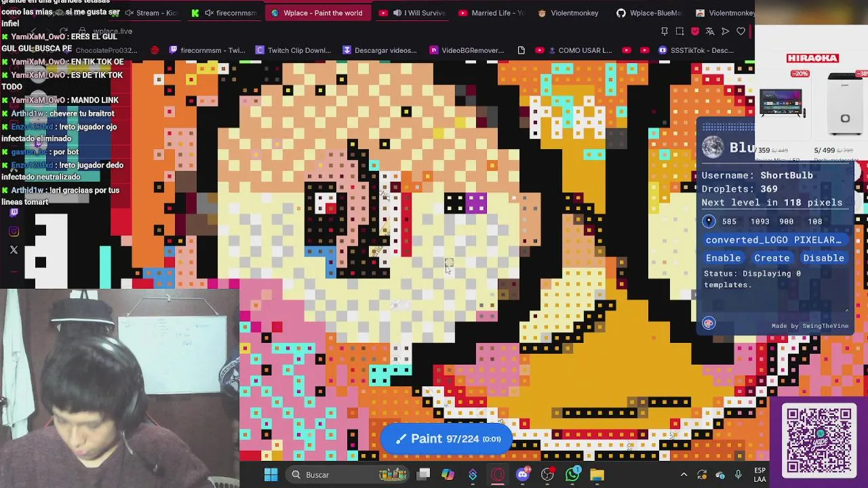868x488 pixels.
Task: Edit the 1093 coordinate field
Action: click(x=759, y=222)
